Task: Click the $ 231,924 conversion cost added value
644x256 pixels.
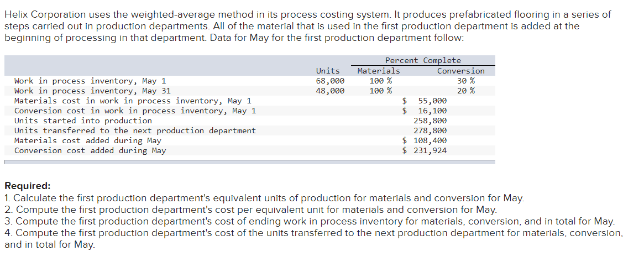Action: tap(425, 150)
